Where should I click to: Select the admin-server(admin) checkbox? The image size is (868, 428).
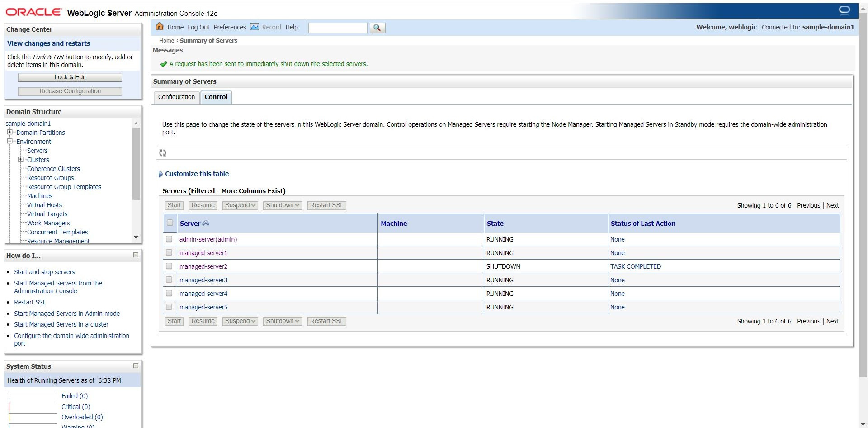(169, 239)
